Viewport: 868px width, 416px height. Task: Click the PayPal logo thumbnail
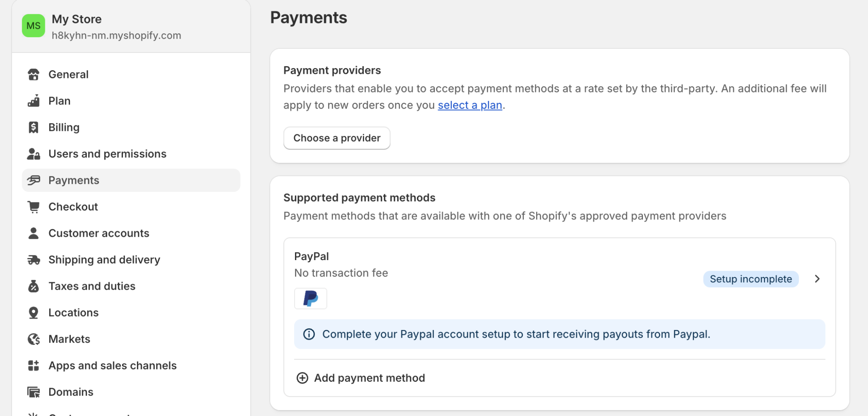tap(311, 298)
